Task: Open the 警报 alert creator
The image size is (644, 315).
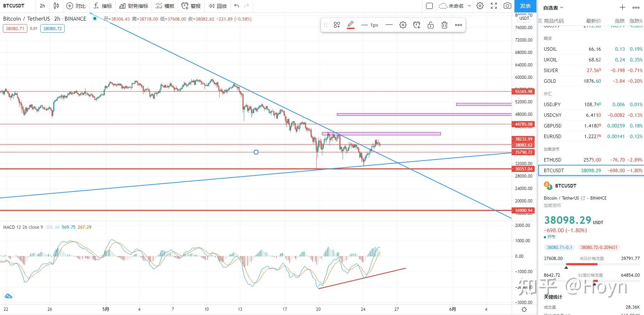Action: (191, 6)
